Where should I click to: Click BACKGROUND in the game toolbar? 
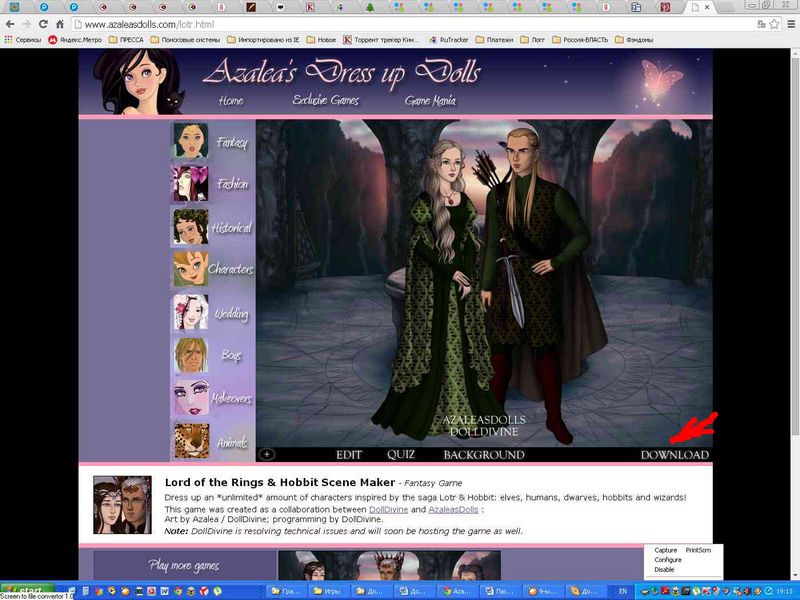tap(484, 455)
